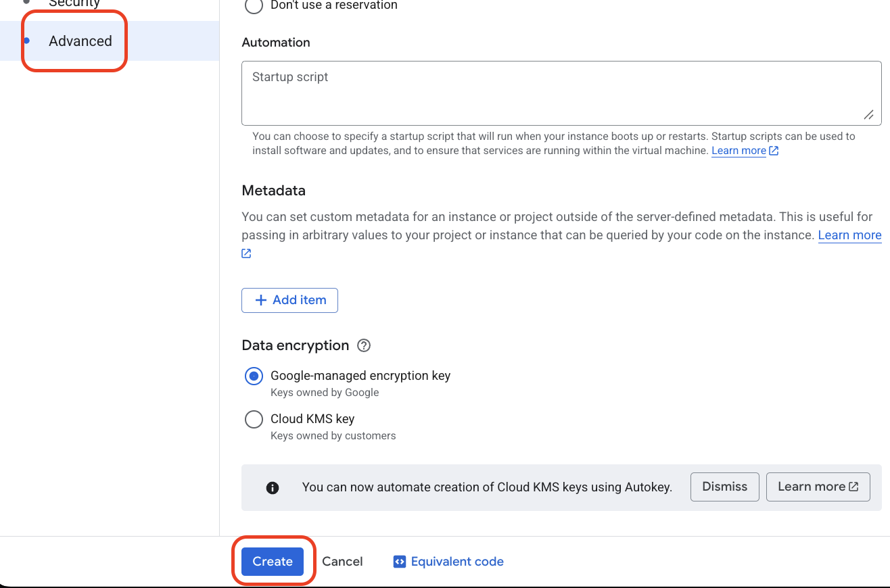Screen dimensions: 890x588
Task: Click the external link icon on the Autokey Learn more button
Action: (854, 487)
